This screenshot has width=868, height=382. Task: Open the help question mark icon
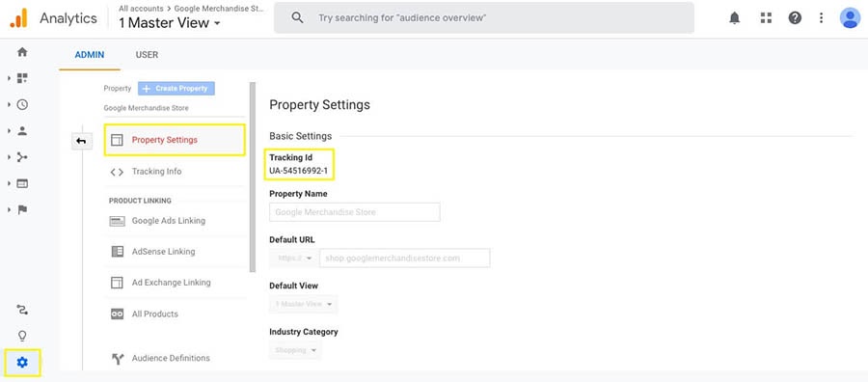click(795, 18)
